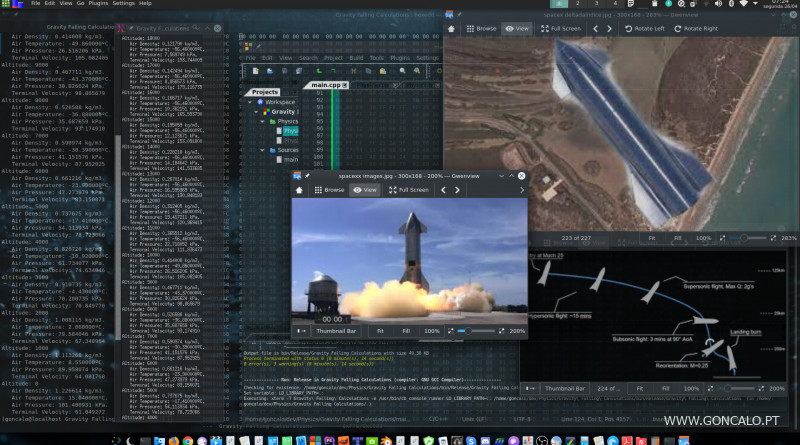Toggle Thumbnail Bar in the spacexx images window
This screenshot has width=800, height=445.
336,331
